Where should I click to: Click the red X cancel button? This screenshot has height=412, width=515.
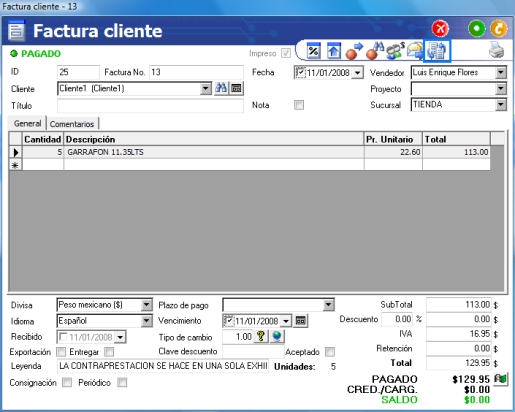pyautogui.click(x=440, y=29)
